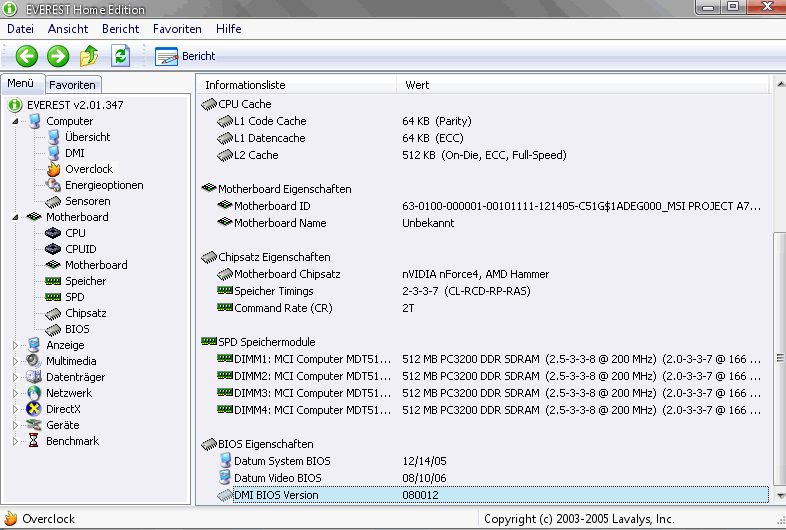Click the Wert column header
The width and height of the screenshot is (786, 530).
[583, 85]
